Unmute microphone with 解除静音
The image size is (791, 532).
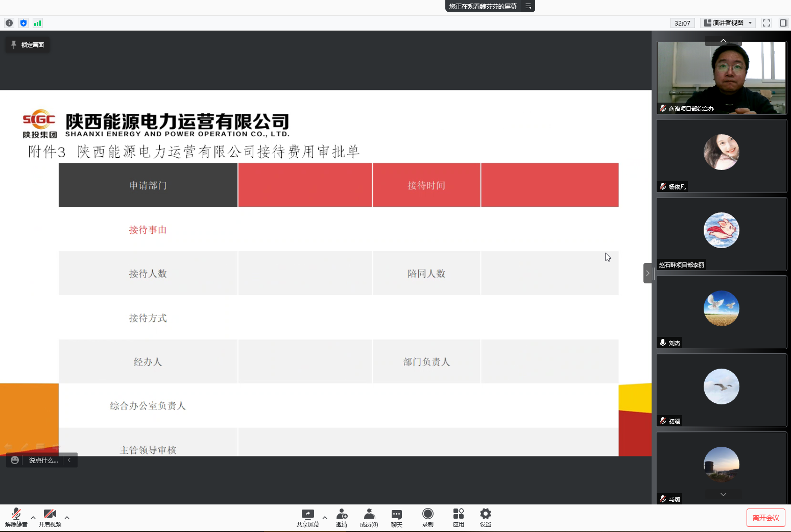pyautogui.click(x=16, y=517)
